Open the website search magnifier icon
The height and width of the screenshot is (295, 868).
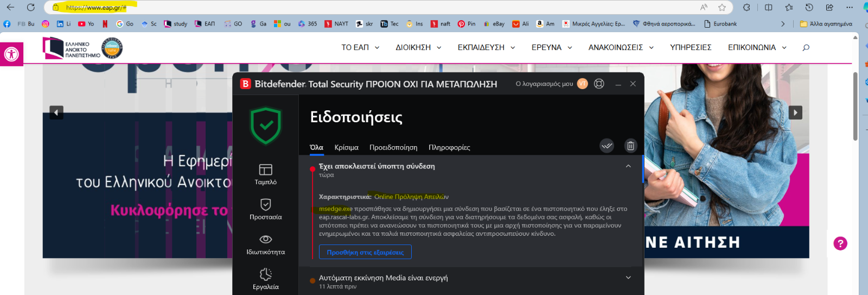(806, 48)
